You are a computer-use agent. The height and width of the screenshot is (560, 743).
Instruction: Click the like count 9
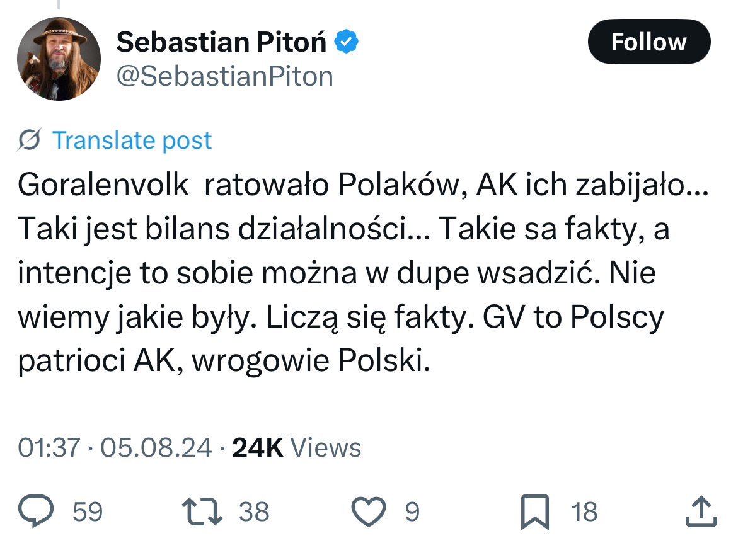pos(412,511)
